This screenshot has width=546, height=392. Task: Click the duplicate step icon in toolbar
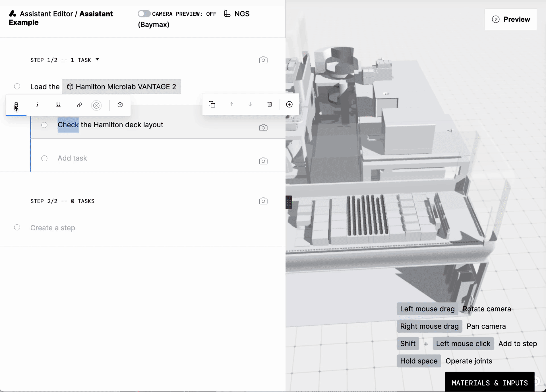click(212, 105)
